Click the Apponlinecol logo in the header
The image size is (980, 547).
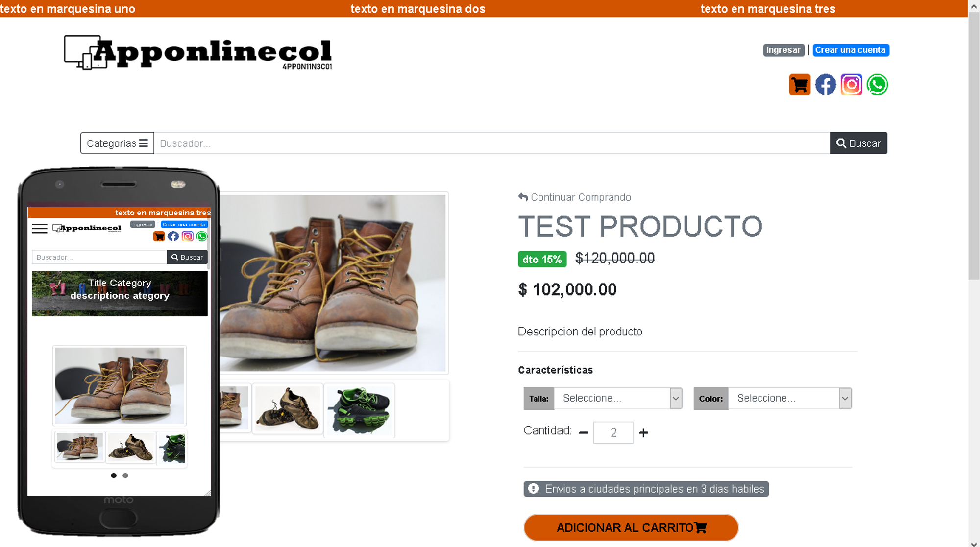coord(198,52)
